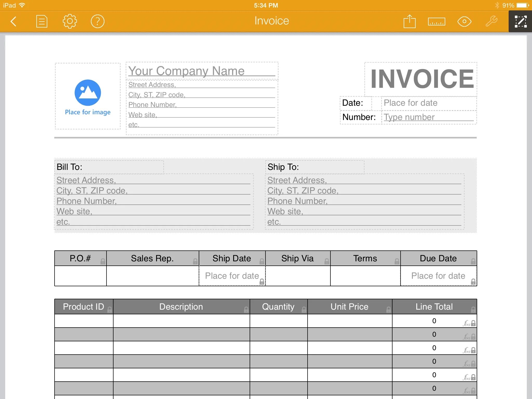Toggle the eye preview mode

(464, 21)
